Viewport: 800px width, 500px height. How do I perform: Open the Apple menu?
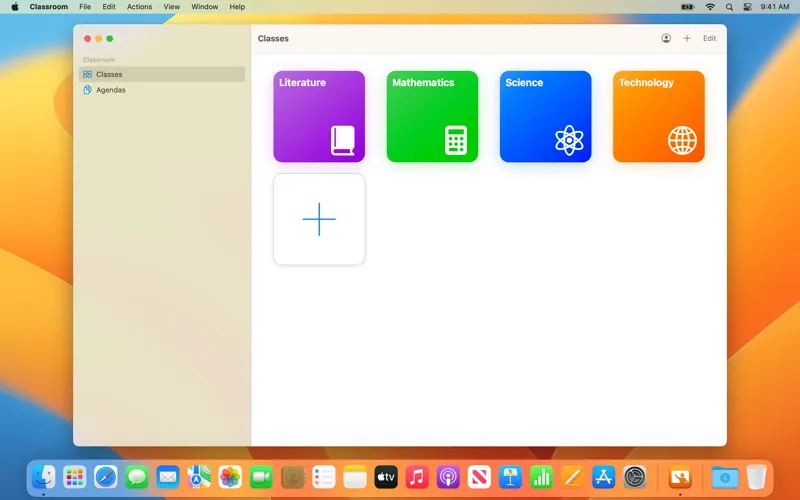pos(15,7)
